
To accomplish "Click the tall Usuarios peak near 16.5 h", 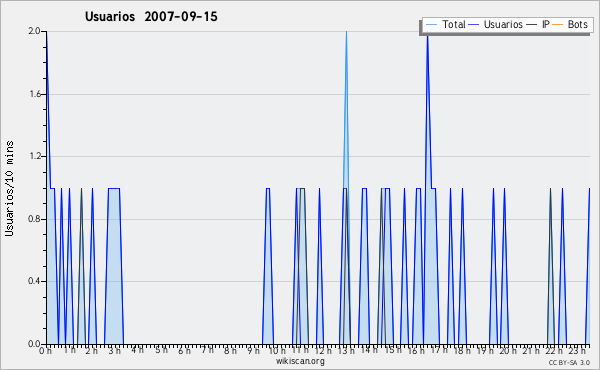I will (x=427, y=111).
